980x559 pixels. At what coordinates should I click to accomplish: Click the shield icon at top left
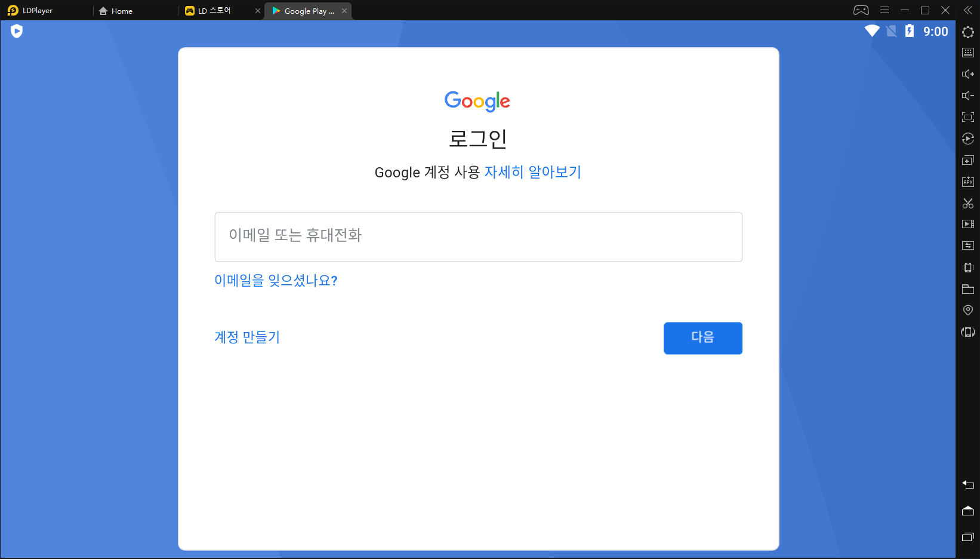point(17,31)
